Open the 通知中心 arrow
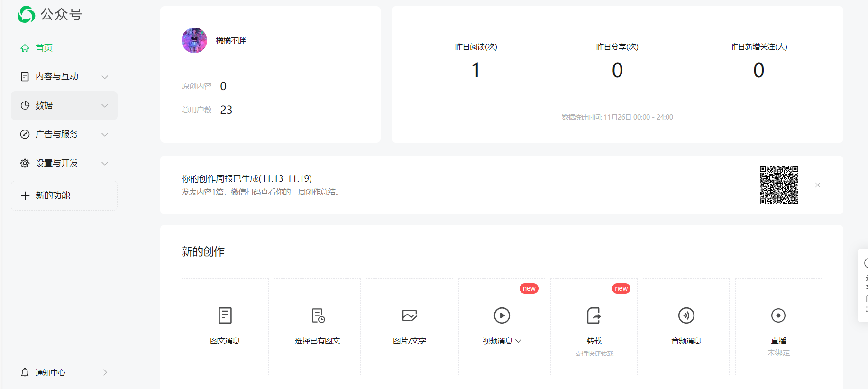This screenshot has width=868, height=389. (x=105, y=372)
